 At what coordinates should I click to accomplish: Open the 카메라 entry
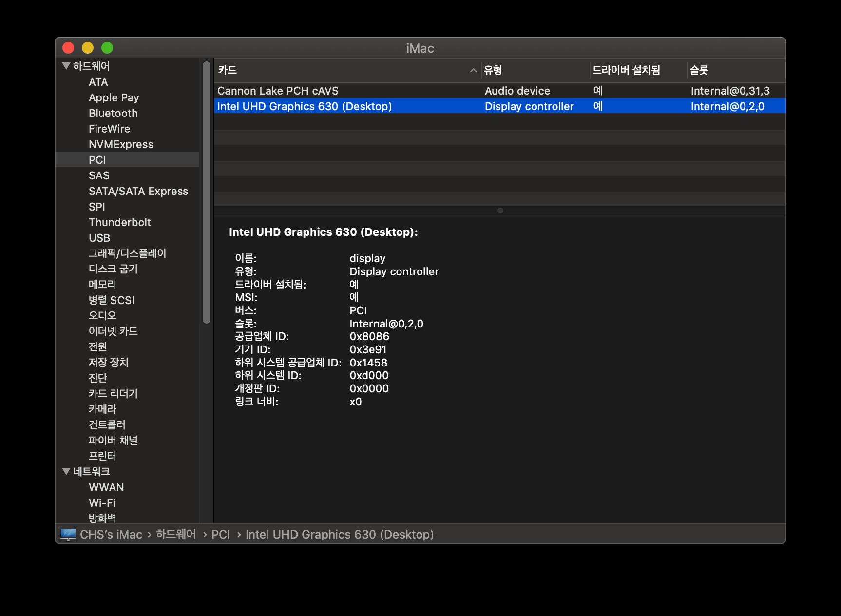tap(102, 409)
